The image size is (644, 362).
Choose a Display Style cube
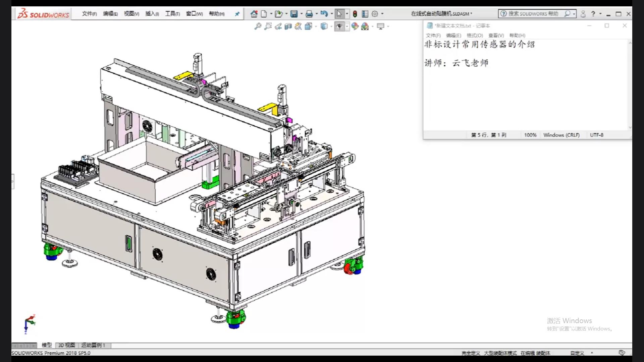[324, 26]
